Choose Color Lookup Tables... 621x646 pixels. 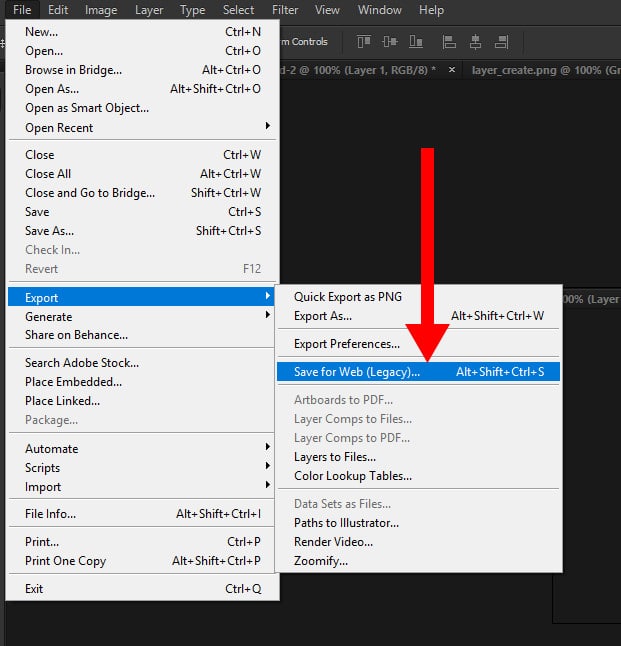coord(418,475)
